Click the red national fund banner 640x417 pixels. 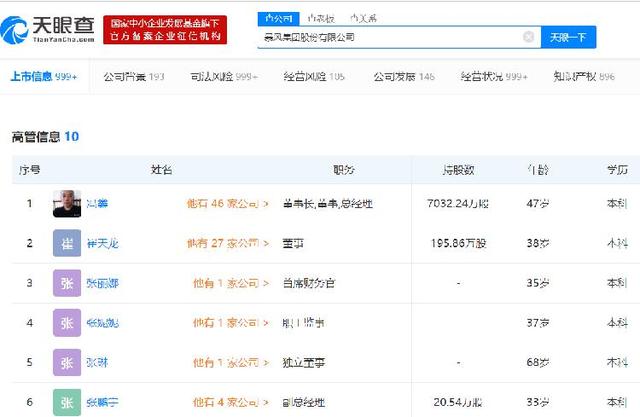(x=165, y=30)
